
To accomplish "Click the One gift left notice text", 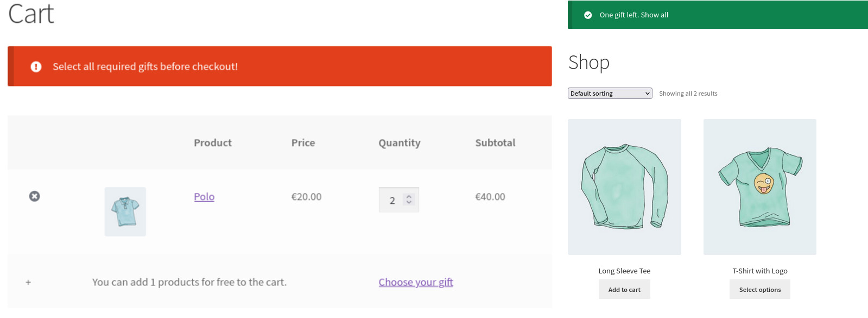I will [x=634, y=15].
